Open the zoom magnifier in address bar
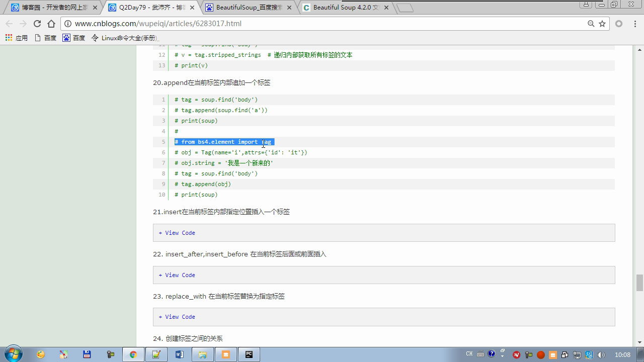 point(591,24)
